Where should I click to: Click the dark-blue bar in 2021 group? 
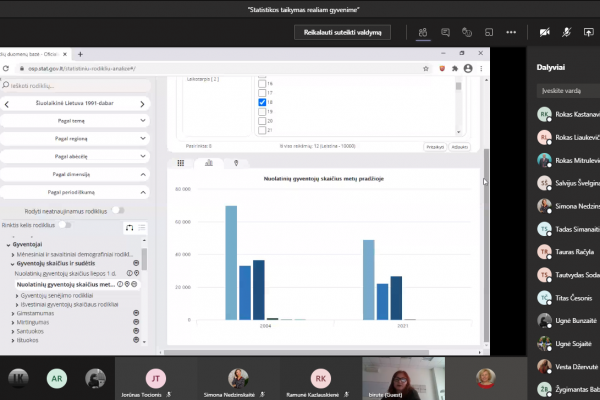tap(396, 298)
